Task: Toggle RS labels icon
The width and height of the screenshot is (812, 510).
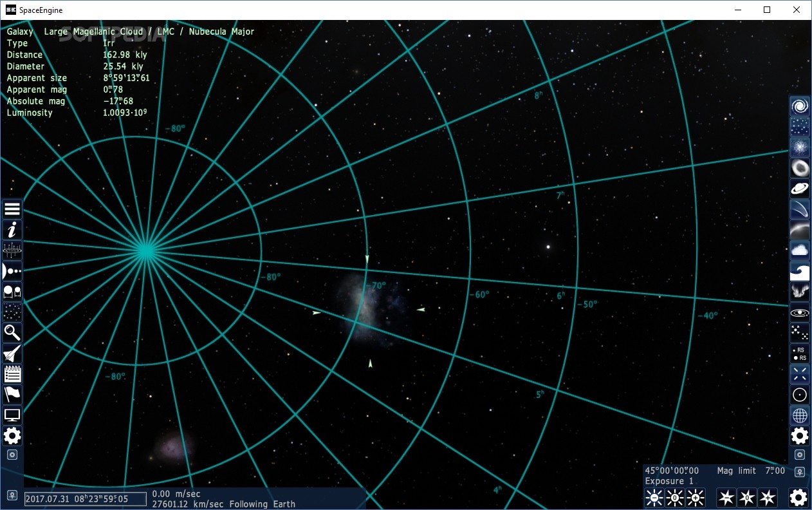Action: 800,354
